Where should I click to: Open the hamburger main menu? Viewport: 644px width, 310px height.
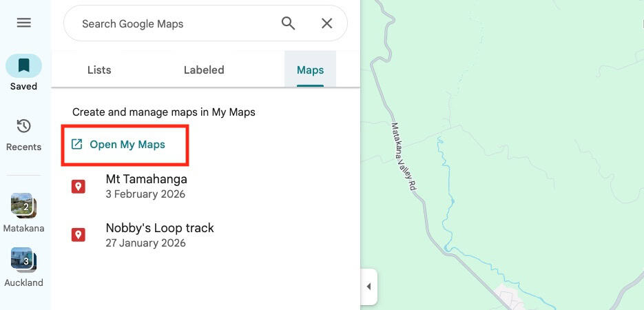point(24,23)
